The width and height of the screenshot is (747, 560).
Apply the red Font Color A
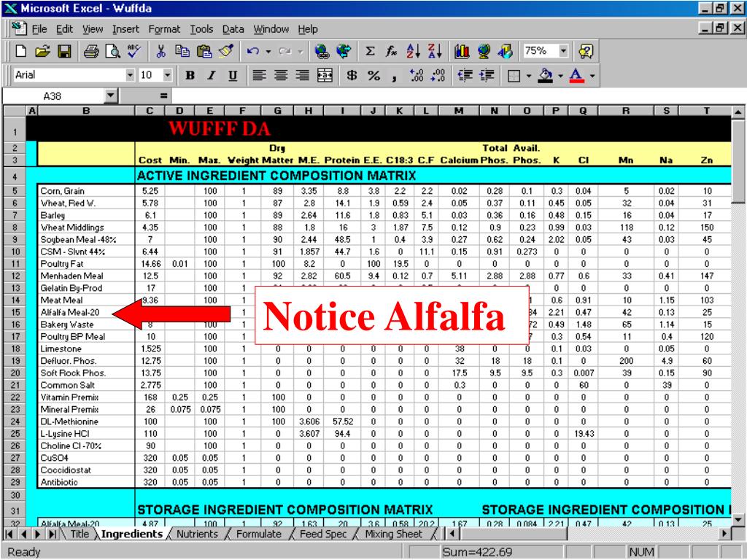[577, 76]
